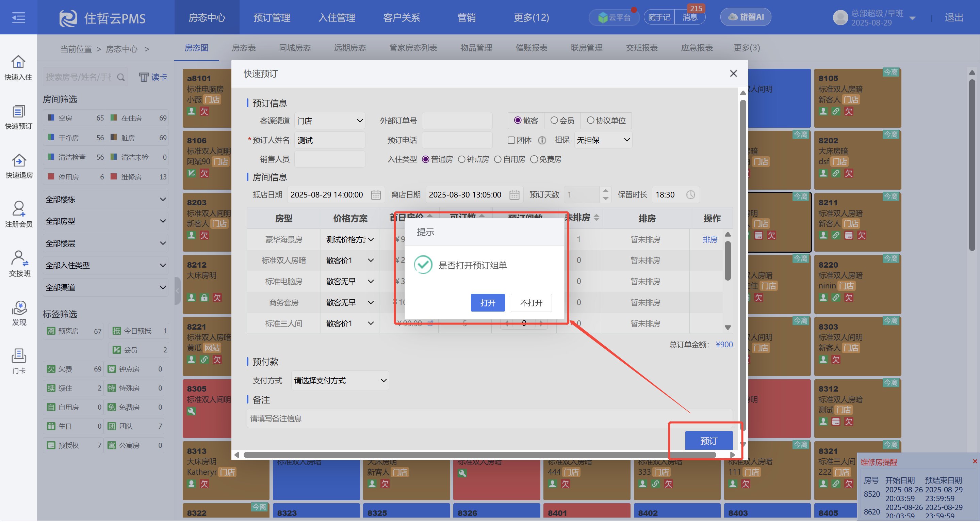Viewport: 980px width, 522px height.
Task: Check the 团体 checkbox
Action: 511,140
